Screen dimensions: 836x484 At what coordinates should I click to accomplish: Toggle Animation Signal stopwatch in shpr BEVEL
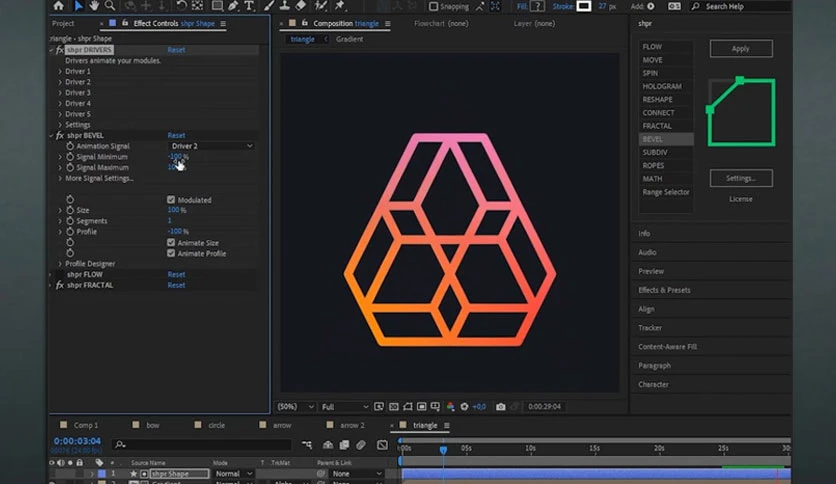pos(70,146)
